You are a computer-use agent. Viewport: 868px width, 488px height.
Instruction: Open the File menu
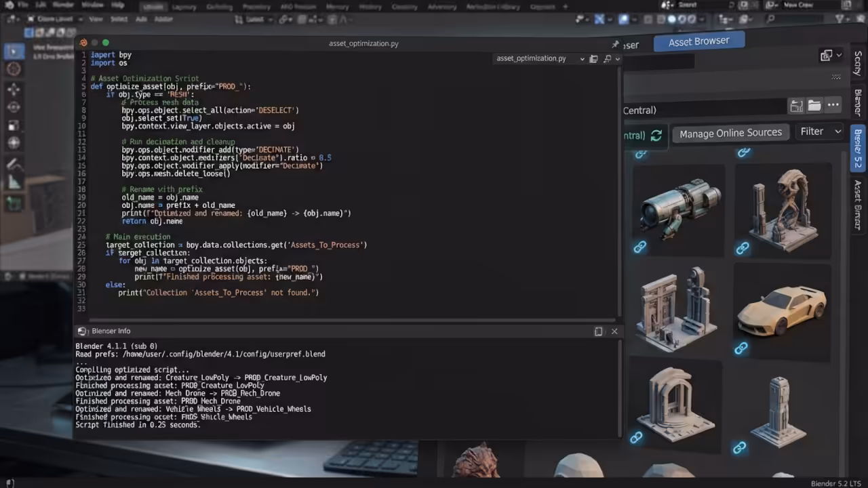(23, 5)
